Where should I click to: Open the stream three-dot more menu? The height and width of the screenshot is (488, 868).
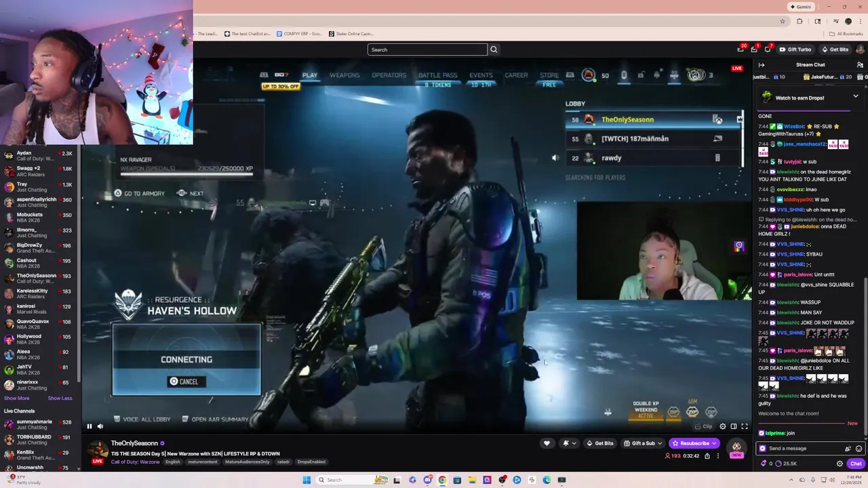coord(718,456)
